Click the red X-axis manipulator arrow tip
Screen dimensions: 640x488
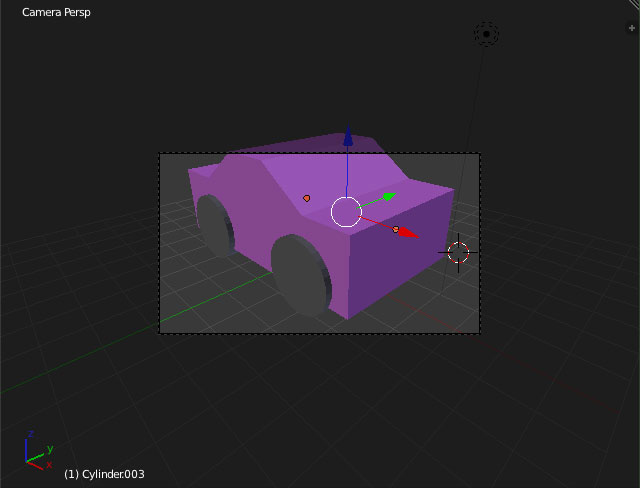tap(407, 233)
